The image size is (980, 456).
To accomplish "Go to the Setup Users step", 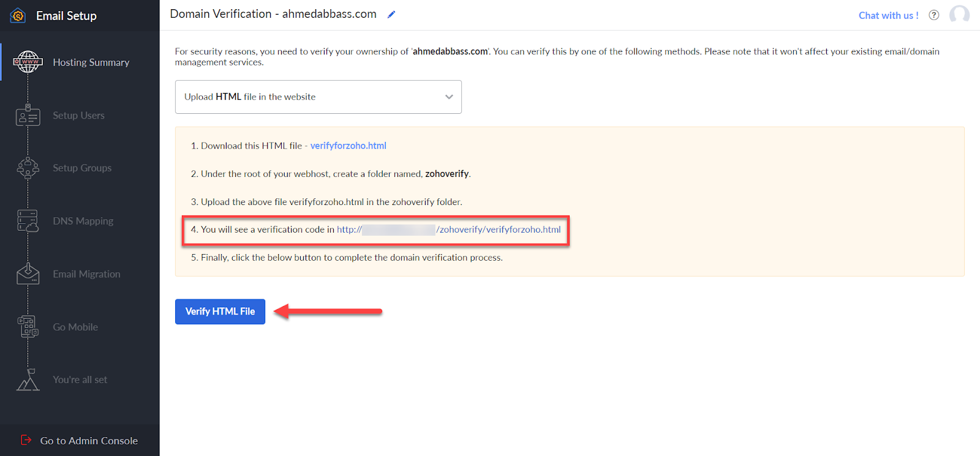I will (78, 115).
